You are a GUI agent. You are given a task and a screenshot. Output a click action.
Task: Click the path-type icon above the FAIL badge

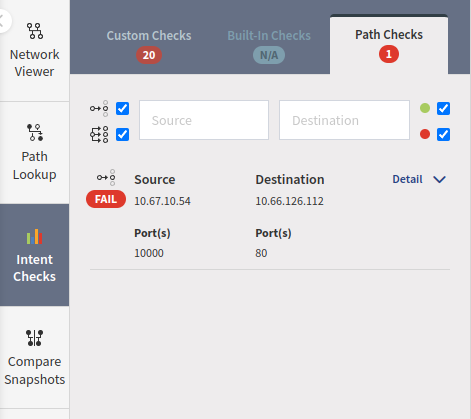106,177
